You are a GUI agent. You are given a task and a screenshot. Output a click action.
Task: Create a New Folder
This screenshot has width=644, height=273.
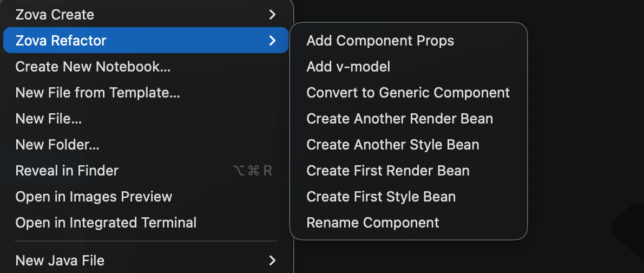coord(57,145)
